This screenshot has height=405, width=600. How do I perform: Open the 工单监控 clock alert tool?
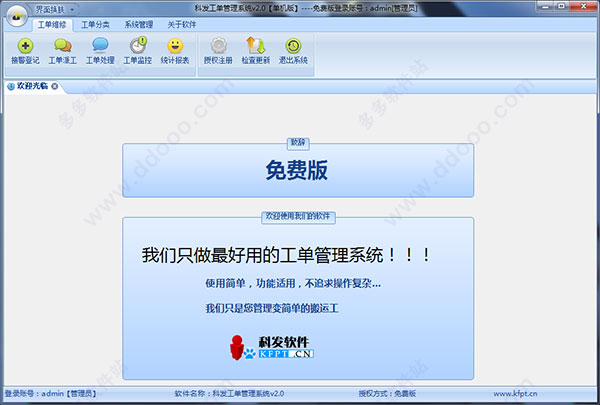[137, 51]
